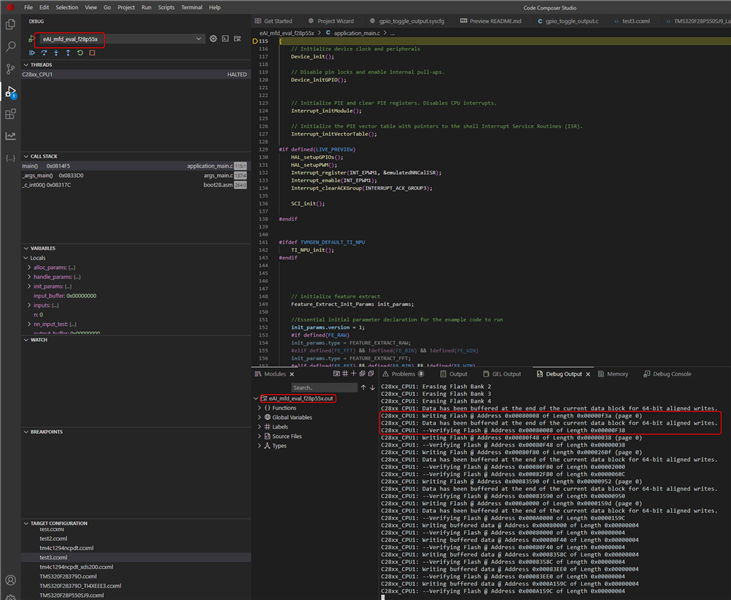Collapse the Breakpoints section
The image size is (731, 600).
46,432
